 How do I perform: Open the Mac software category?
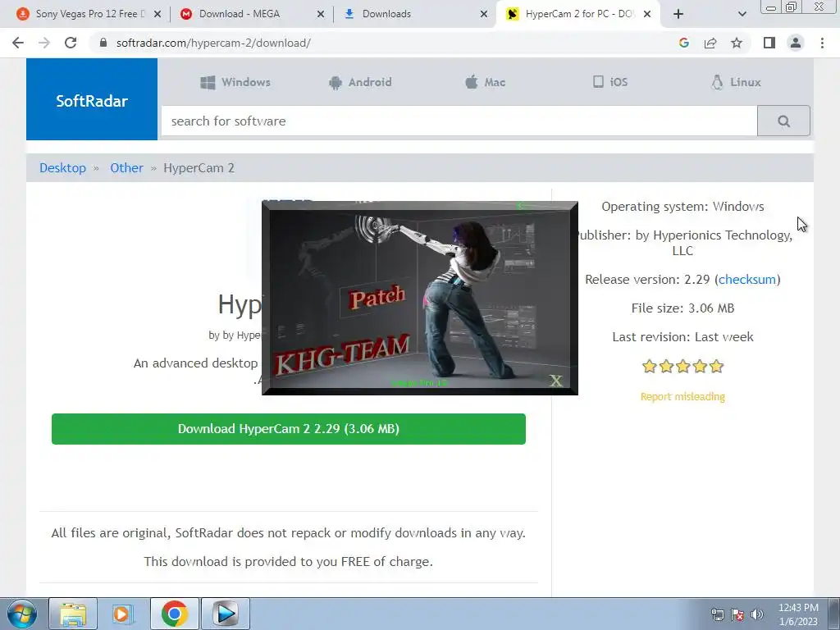(x=485, y=82)
